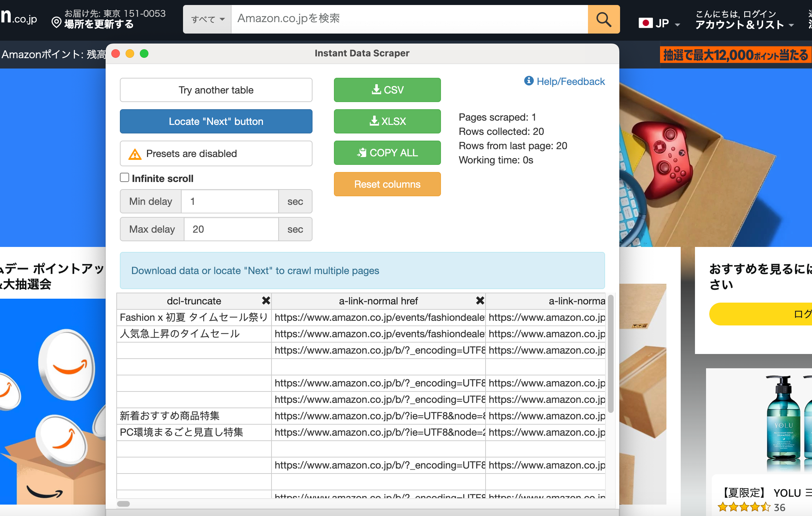
Task: Enable the Infinite scroll checkbox
Action: tap(125, 178)
